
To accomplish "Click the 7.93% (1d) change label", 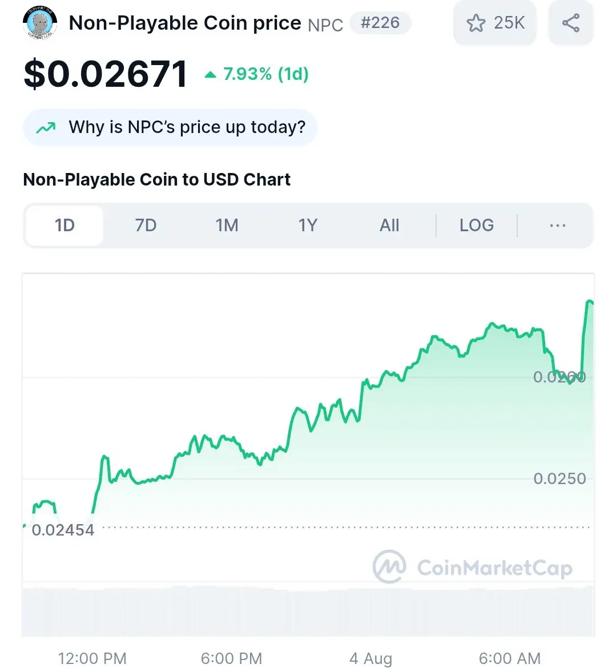I will tap(266, 74).
